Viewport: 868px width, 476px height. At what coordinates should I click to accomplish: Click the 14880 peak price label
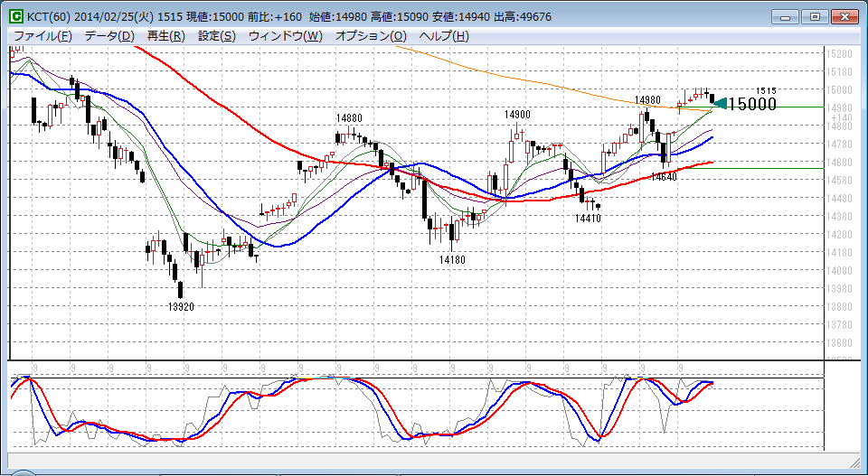tap(349, 118)
